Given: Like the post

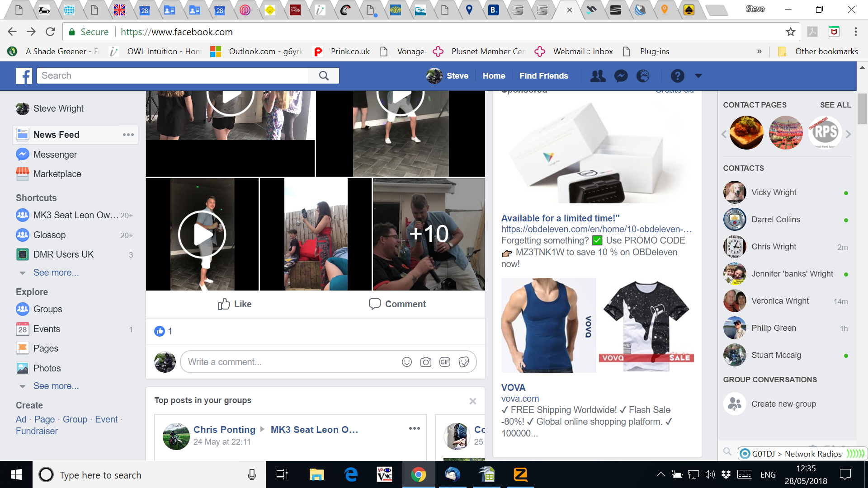Looking at the screenshot, I should [x=234, y=304].
